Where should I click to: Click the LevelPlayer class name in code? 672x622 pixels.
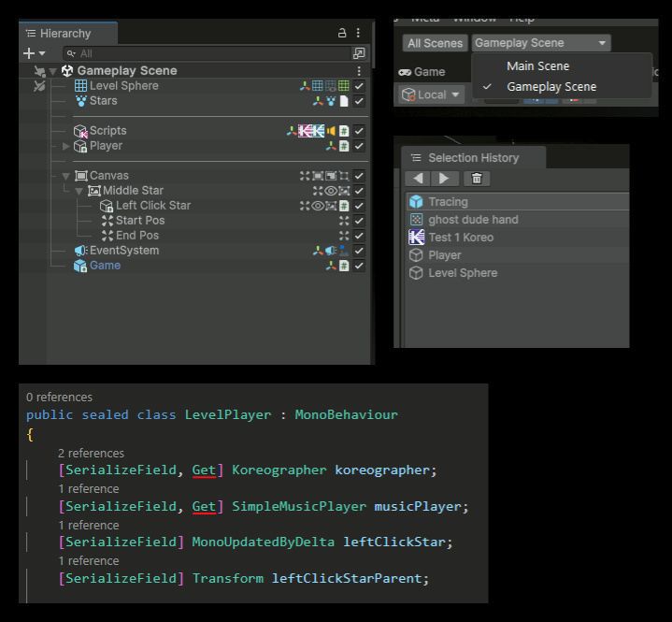coord(227,414)
